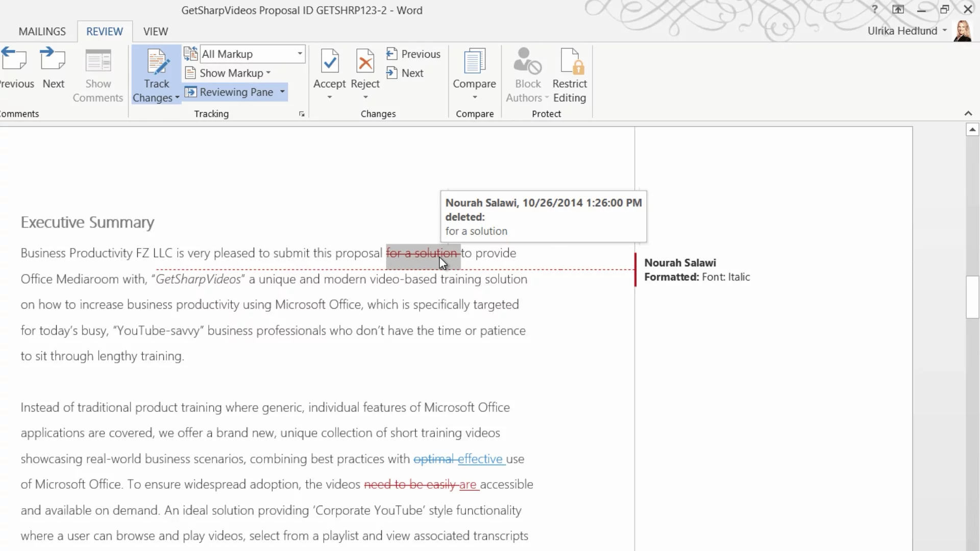Open Tracking group dialog launcher
Screen dimensions: 980x551
(302, 114)
